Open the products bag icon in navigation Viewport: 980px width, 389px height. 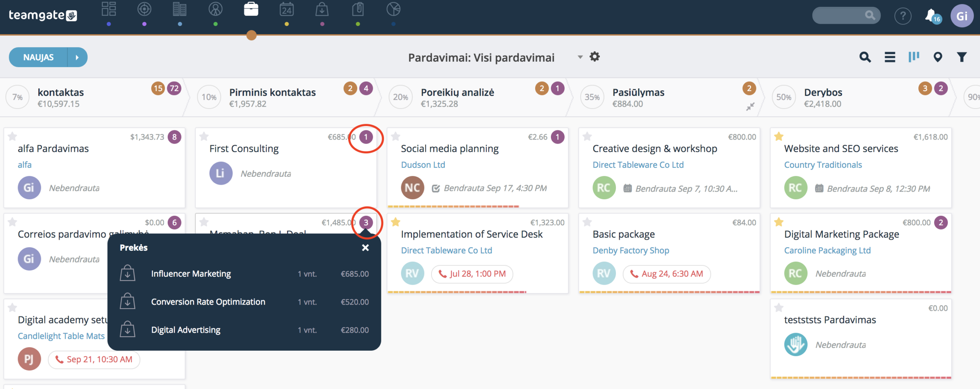(322, 9)
